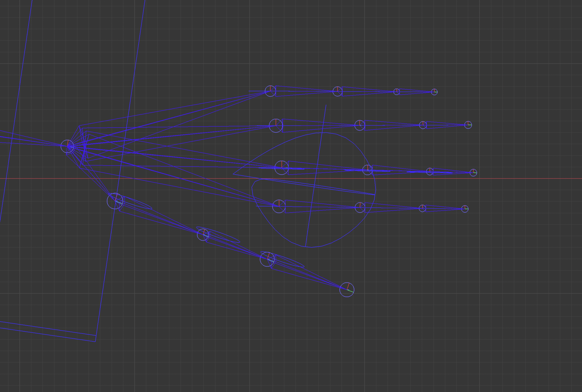Pick the second finger's tip joint
582x392 pixels.
[x=468, y=125]
